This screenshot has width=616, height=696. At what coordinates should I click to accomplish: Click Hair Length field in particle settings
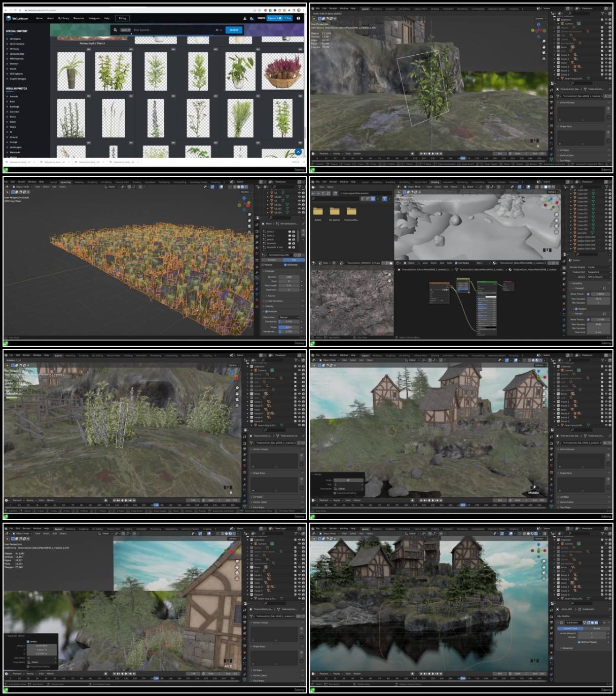coord(288,285)
